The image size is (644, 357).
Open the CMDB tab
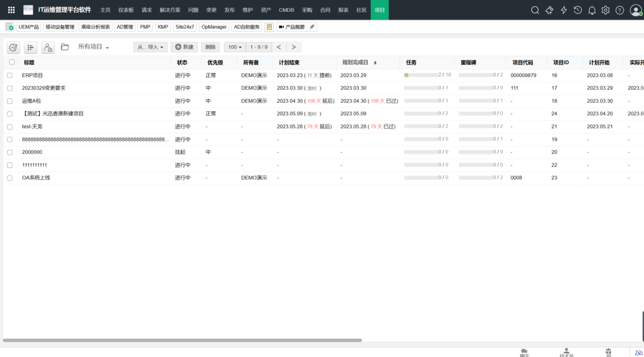click(x=286, y=10)
